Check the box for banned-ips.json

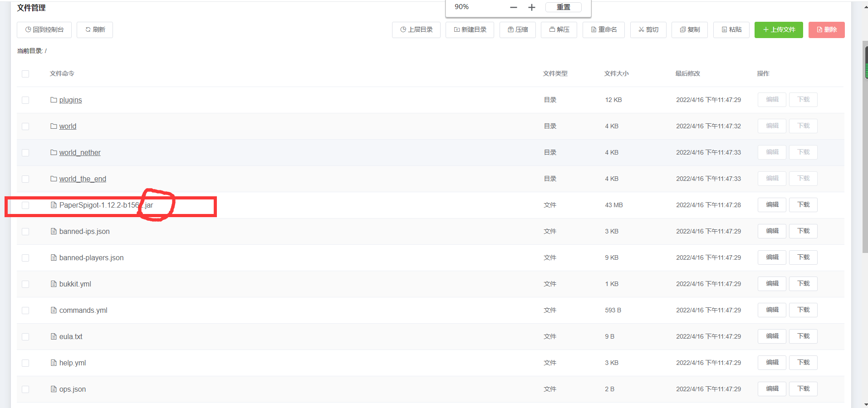tap(25, 232)
